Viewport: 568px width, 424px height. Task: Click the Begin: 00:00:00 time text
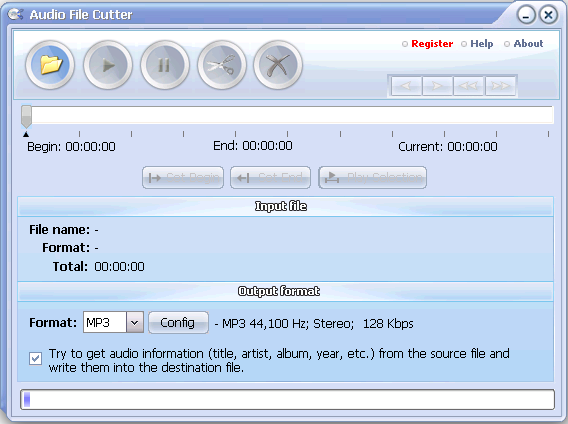point(71,147)
